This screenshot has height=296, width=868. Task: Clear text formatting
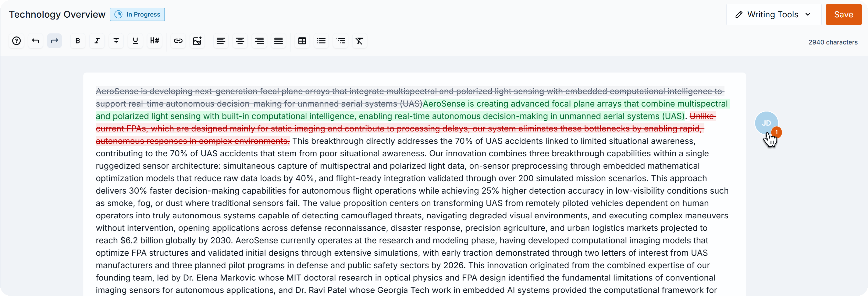(360, 41)
